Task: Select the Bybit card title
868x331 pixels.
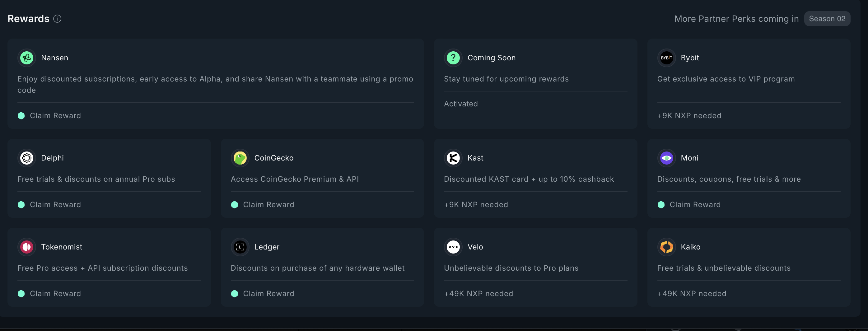Action: (690, 58)
